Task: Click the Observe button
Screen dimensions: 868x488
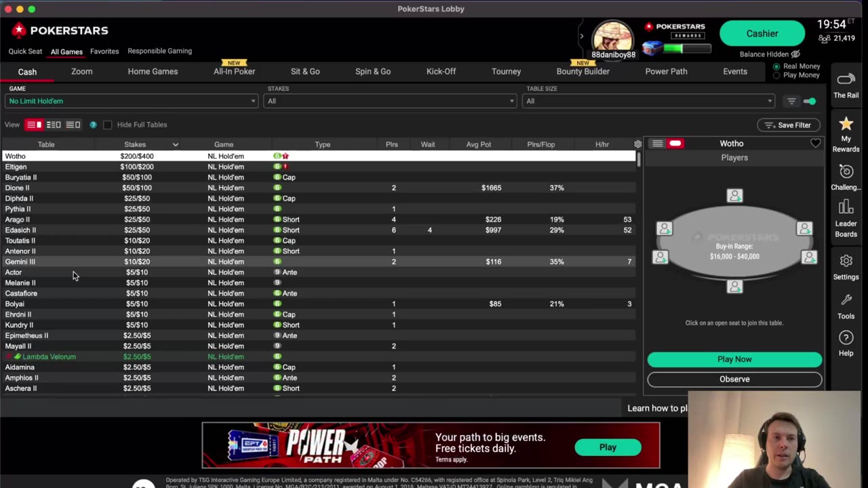Action: [x=734, y=379]
